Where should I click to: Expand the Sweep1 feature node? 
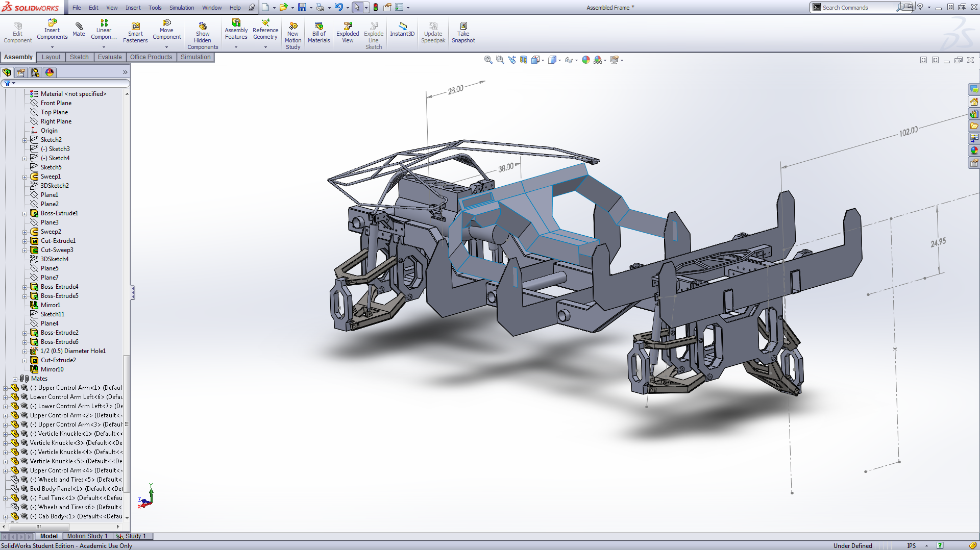(x=24, y=177)
